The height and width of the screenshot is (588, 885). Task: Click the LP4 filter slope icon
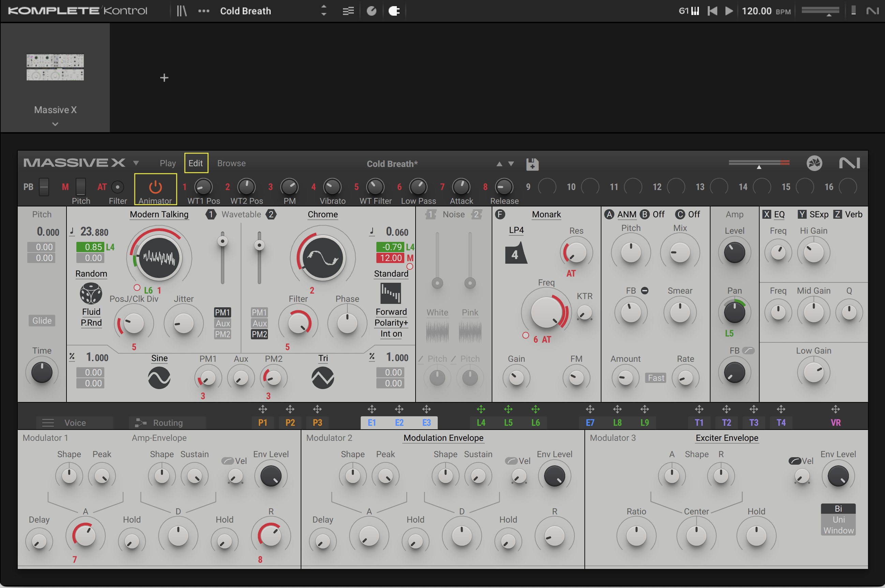pos(516,253)
